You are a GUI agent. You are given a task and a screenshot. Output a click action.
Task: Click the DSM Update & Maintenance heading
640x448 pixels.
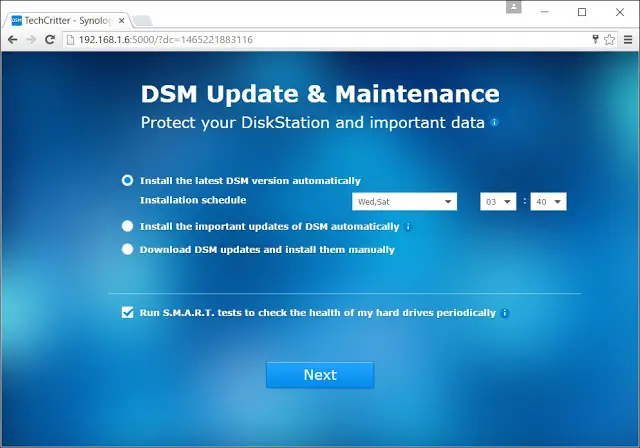tap(320, 94)
